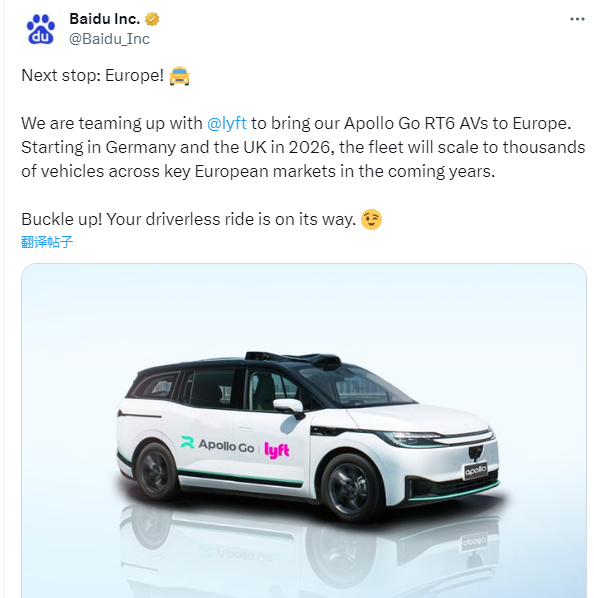Click the Baidu Inc. display name
594x598 pixels.
(104, 19)
